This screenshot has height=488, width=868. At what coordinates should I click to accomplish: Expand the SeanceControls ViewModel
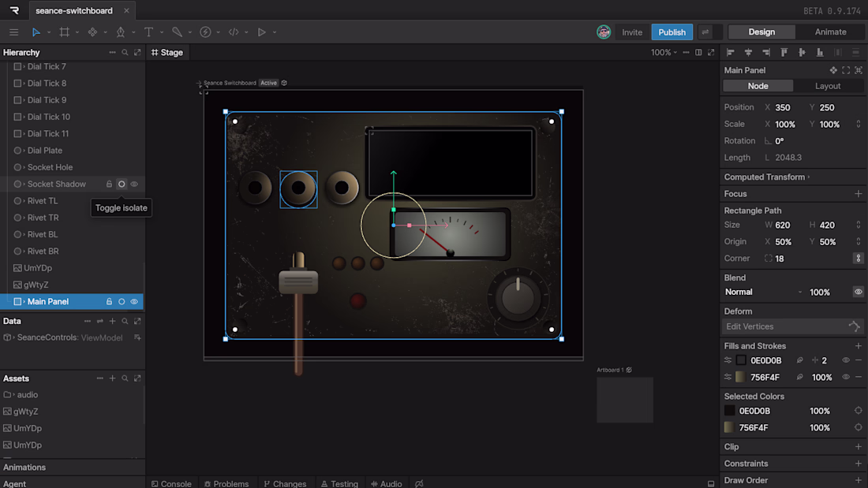coord(14,337)
